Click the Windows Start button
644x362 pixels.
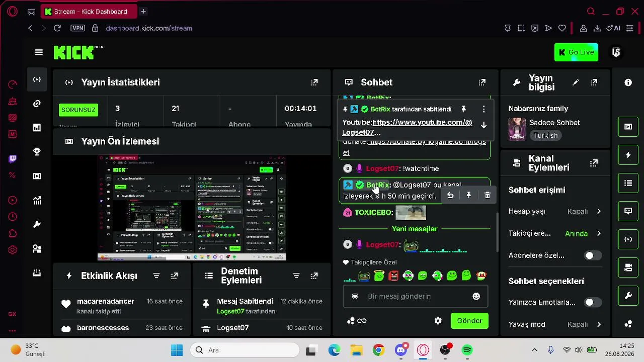click(x=177, y=350)
